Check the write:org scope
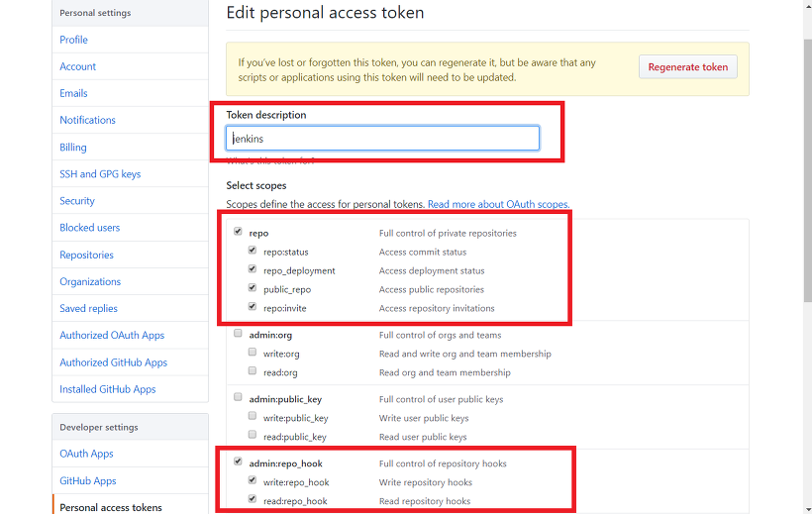Viewport: 812px width, 514px height. (253, 353)
